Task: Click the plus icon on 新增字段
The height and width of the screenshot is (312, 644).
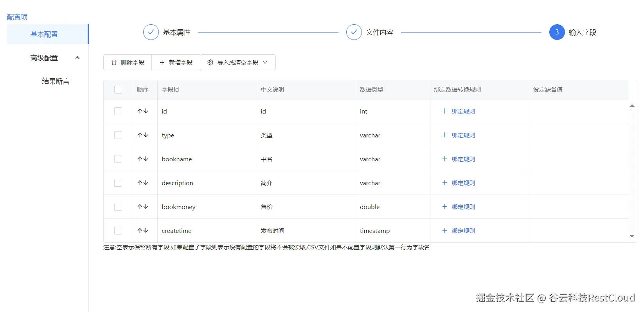Action: [162, 62]
